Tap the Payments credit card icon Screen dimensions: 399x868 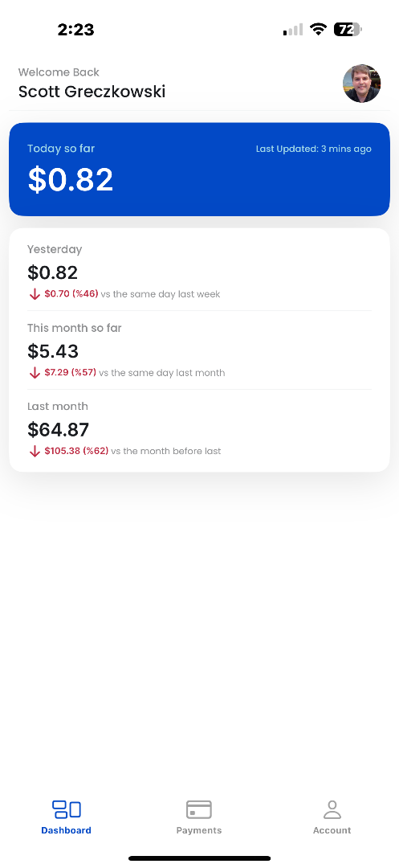pos(199,809)
